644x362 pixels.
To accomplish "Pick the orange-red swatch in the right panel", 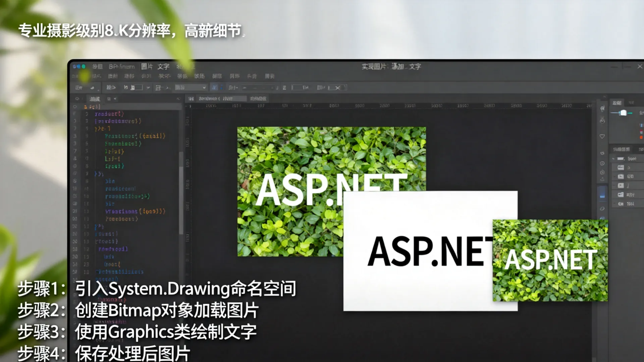I will [x=641, y=137].
